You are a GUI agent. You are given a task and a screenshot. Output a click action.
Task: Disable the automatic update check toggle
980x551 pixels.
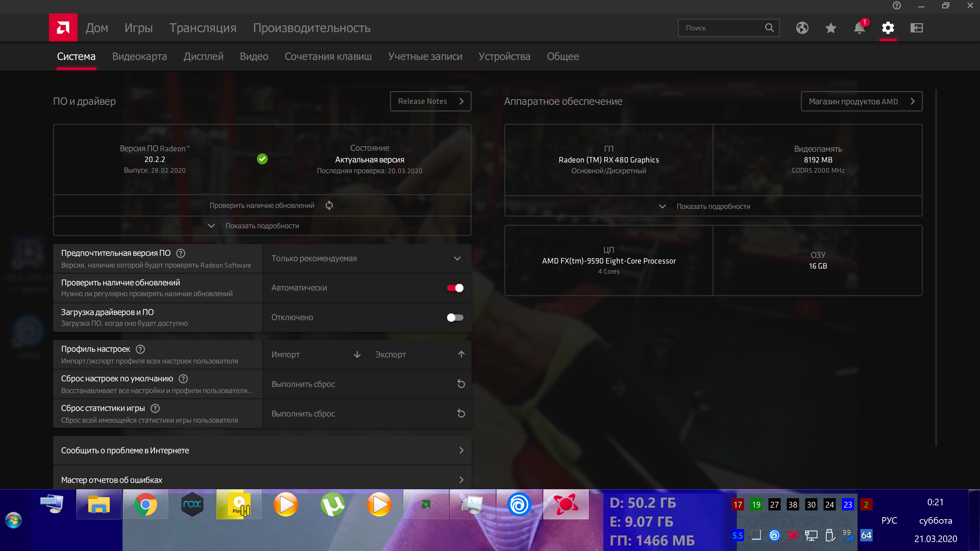click(455, 288)
